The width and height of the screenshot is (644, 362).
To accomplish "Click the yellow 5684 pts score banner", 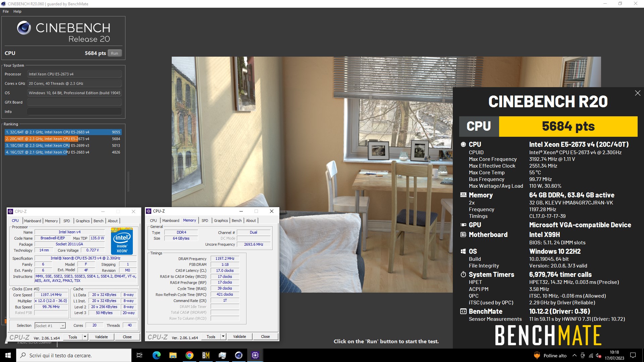I will tap(568, 126).
